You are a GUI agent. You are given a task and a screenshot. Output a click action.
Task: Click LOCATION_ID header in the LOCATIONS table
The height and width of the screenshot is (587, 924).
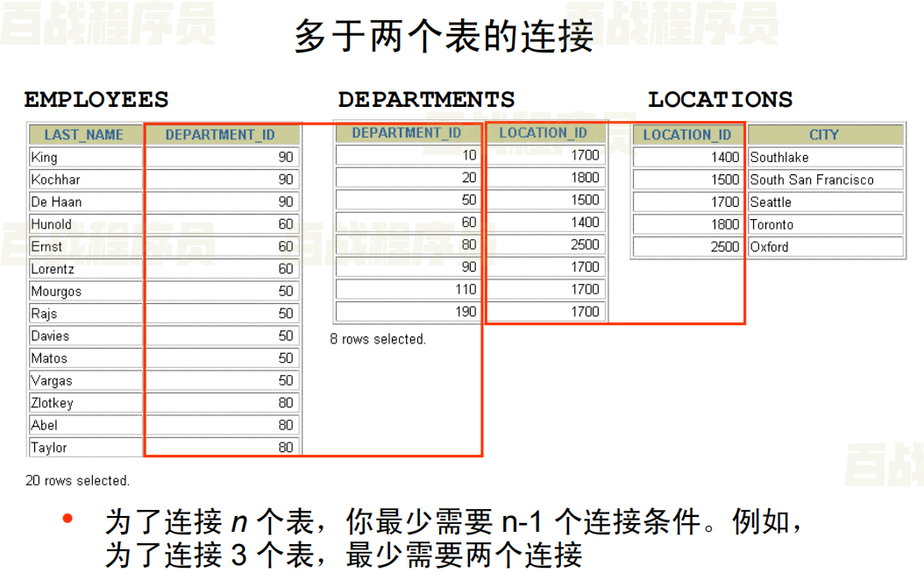(687, 135)
